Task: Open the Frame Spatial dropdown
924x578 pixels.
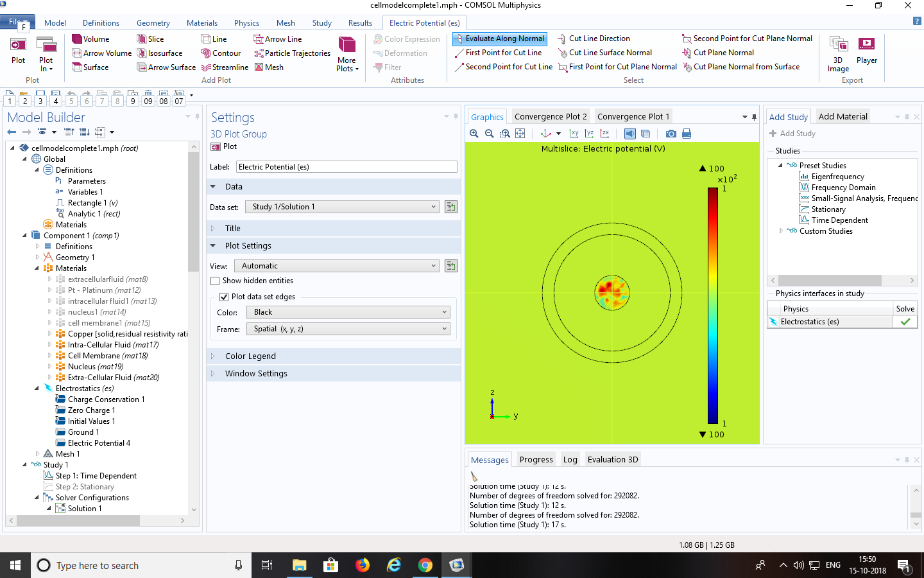Action: click(x=348, y=329)
